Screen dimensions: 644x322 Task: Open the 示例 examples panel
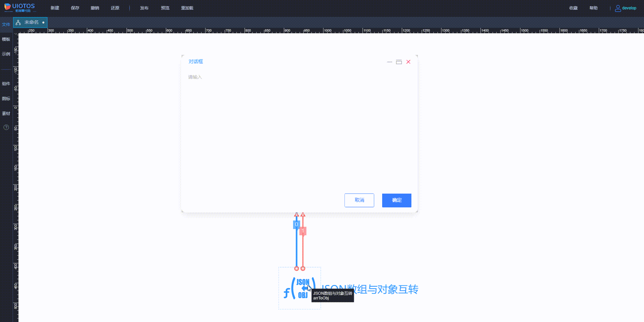[x=6, y=54]
